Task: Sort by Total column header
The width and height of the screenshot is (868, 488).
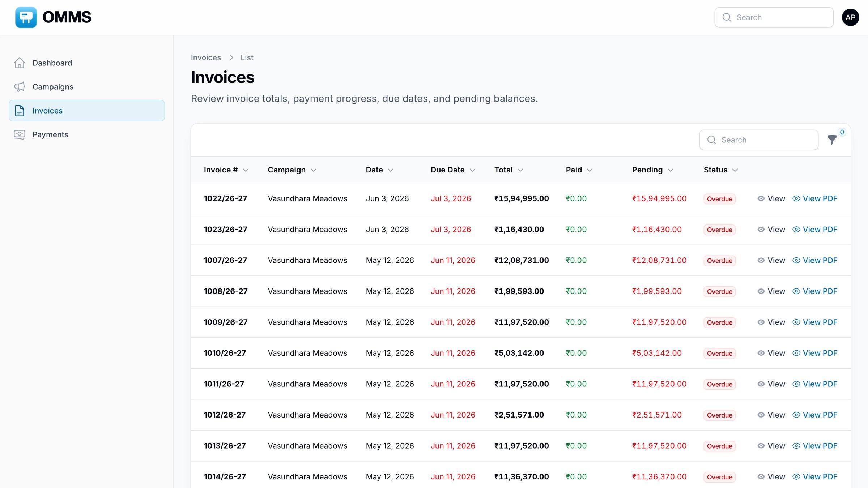Action: (x=509, y=170)
